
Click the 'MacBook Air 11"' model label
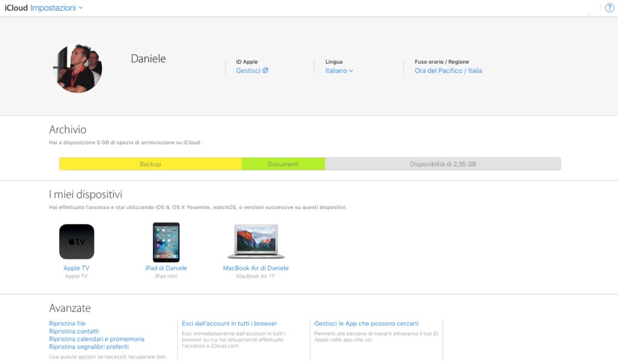pos(256,276)
